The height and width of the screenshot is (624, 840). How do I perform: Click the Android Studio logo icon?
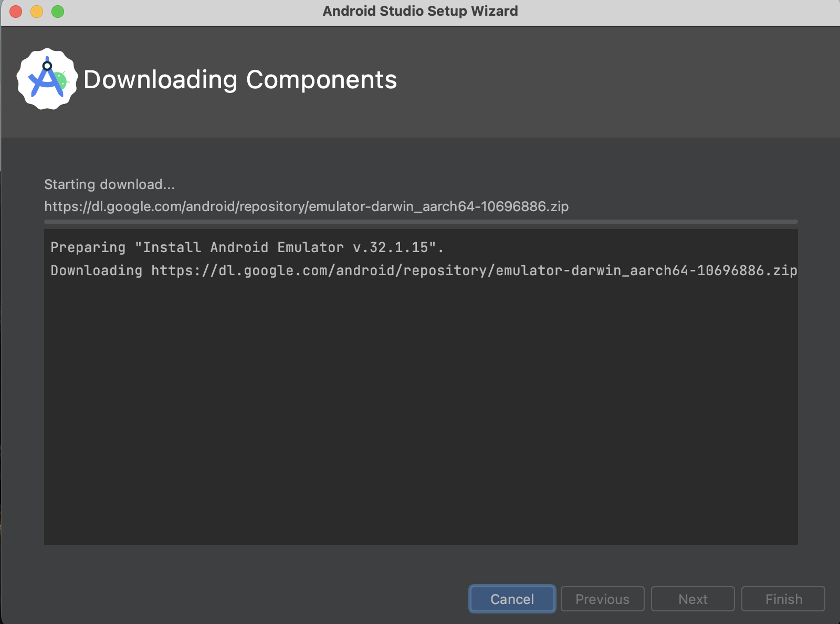47,79
